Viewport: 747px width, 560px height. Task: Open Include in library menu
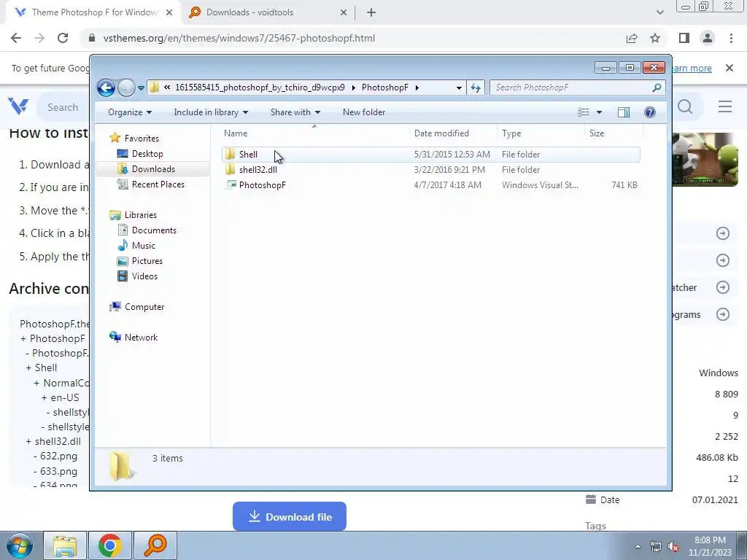click(211, 112)
